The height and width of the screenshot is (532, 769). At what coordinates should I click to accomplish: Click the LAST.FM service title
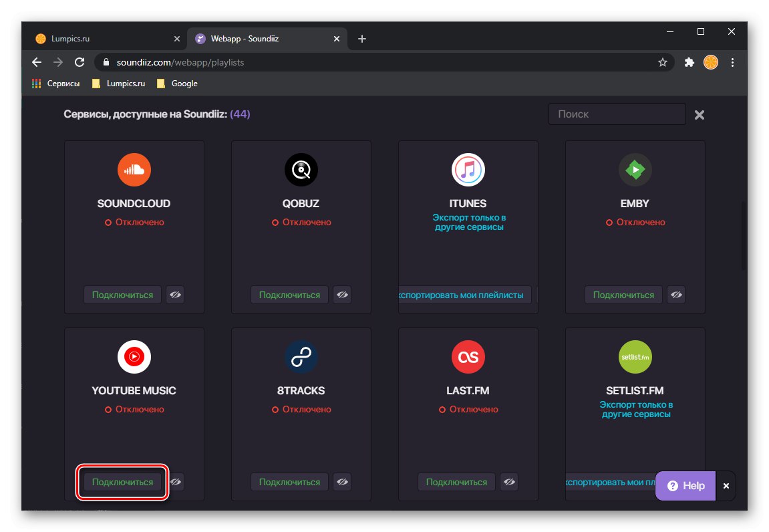pyautogui.click(x=468, y=391)
